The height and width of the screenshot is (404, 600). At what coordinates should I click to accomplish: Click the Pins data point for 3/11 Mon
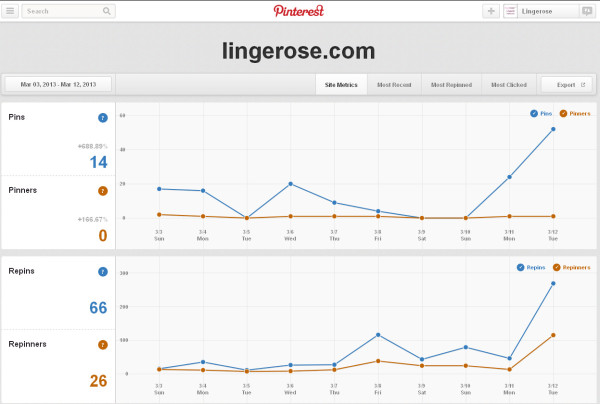pyautogui.click(x=509, y=177)
